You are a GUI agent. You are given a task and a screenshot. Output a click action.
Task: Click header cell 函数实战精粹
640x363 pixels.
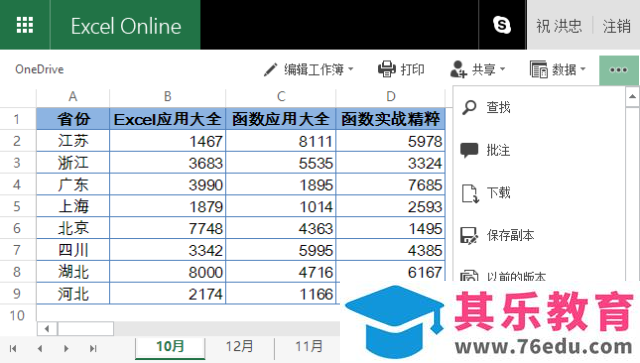click(391, 119)
